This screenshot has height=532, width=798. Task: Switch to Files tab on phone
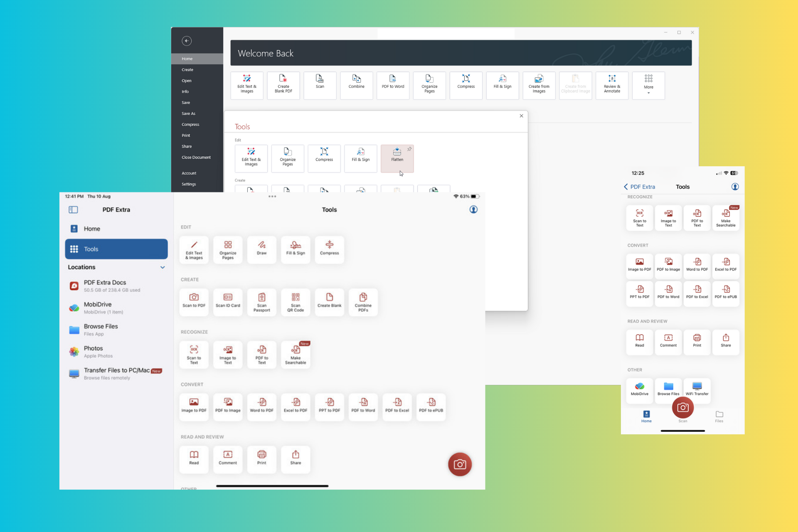pyautogui.click(x=719, y=416)
